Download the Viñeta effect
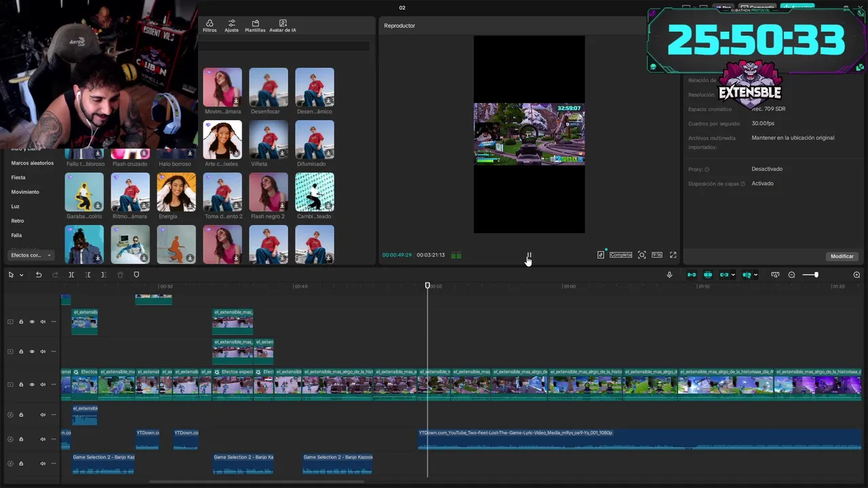The width and height of the screenshot is (868, 488). tap(283, 153)
